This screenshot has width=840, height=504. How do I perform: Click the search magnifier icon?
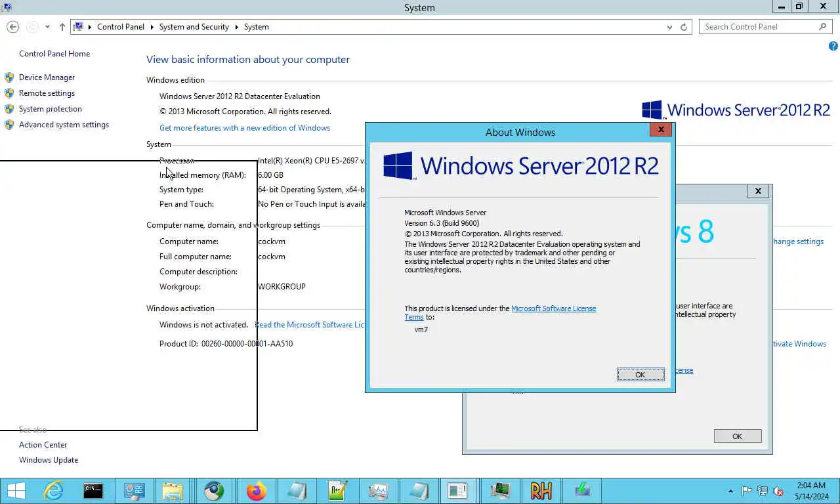coord(823,27)
